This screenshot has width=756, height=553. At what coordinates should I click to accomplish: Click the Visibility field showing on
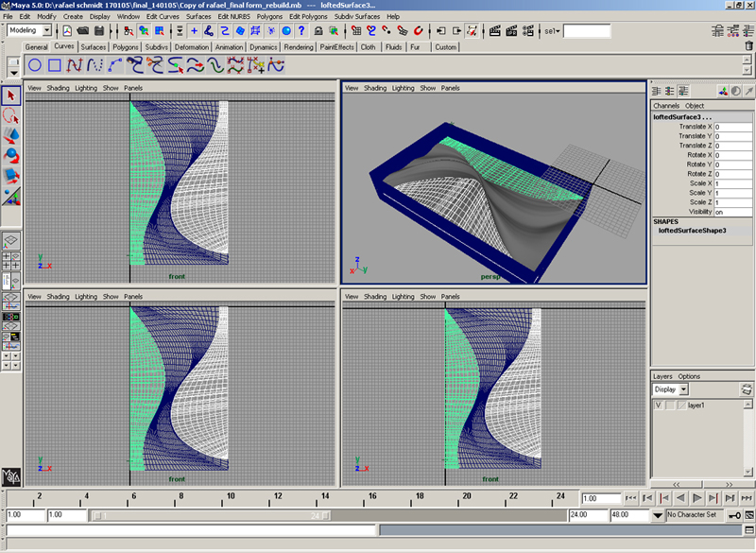(x=732, y=212)
